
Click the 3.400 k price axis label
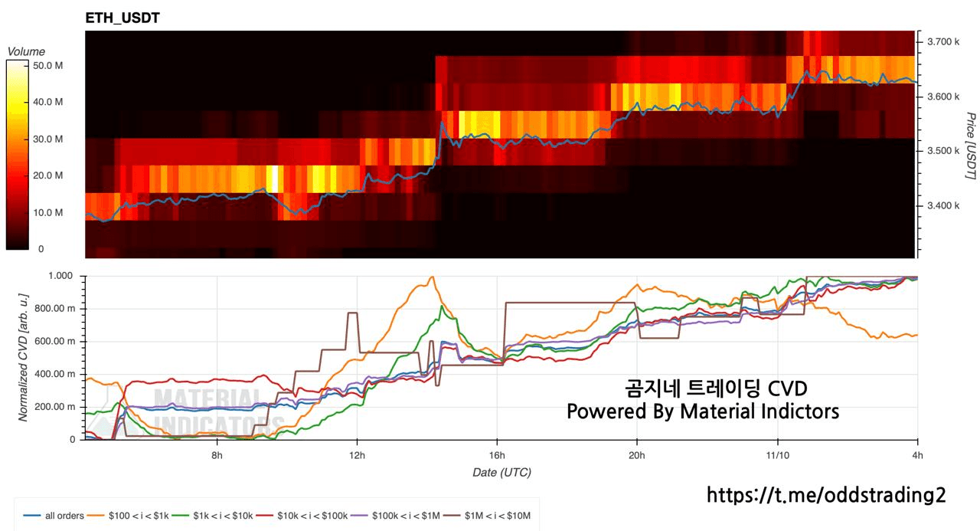(x=942, y=205)
